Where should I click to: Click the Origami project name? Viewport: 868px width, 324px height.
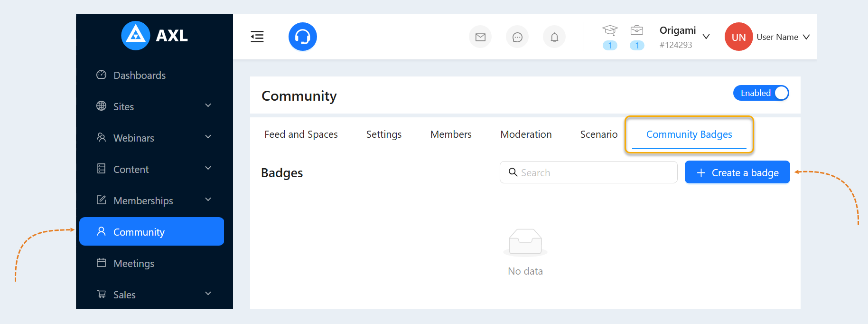(x=678, y=30)
